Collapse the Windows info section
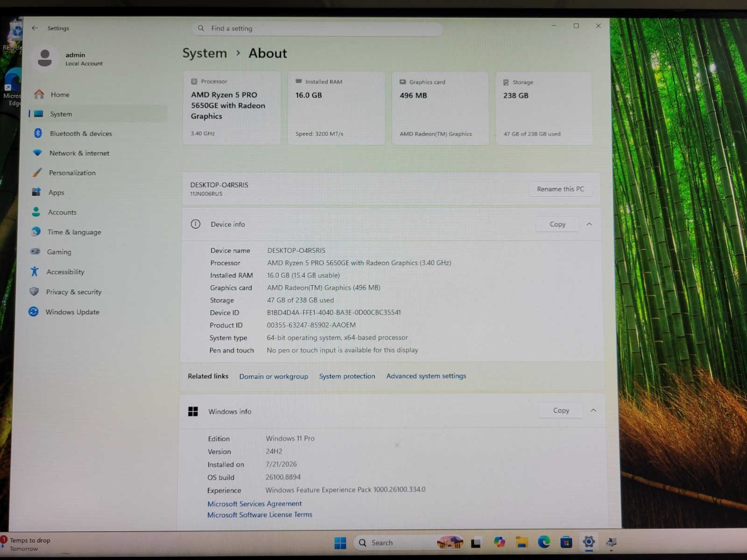 [x=593, y=410]
